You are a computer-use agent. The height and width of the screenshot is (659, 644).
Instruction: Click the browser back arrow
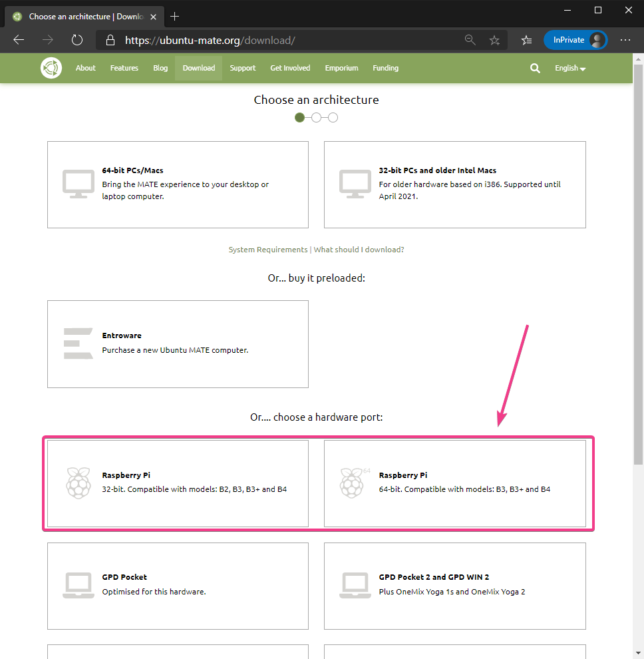click(19, 41)
